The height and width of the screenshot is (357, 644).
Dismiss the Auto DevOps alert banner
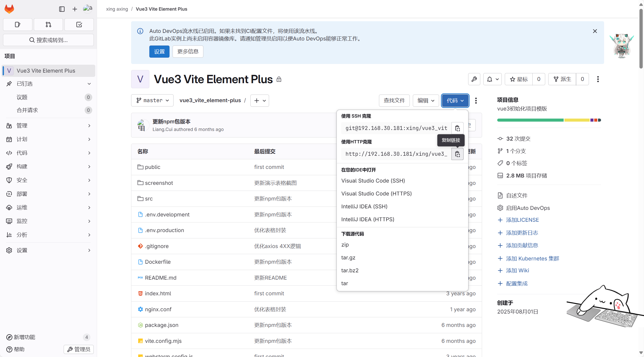click(x=595, y=31)
